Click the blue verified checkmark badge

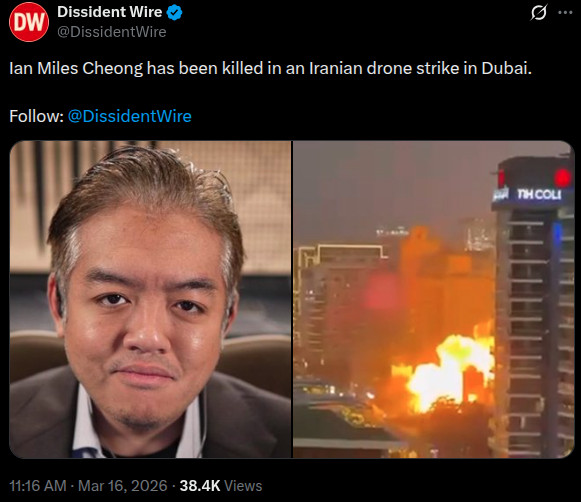pyautogui.click(x=174, y=13)
